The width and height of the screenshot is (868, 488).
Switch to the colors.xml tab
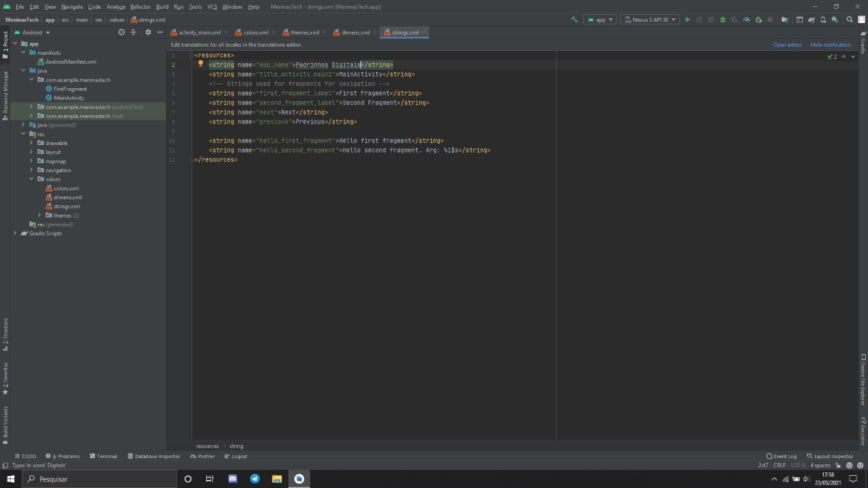pos(256,33)
